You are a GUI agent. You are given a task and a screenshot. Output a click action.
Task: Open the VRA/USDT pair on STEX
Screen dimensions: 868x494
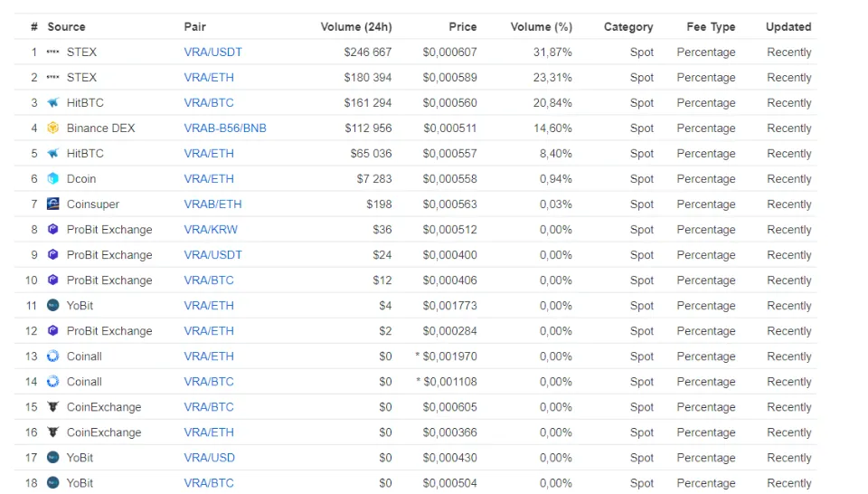pyautogui.click(x=213, y=52)
